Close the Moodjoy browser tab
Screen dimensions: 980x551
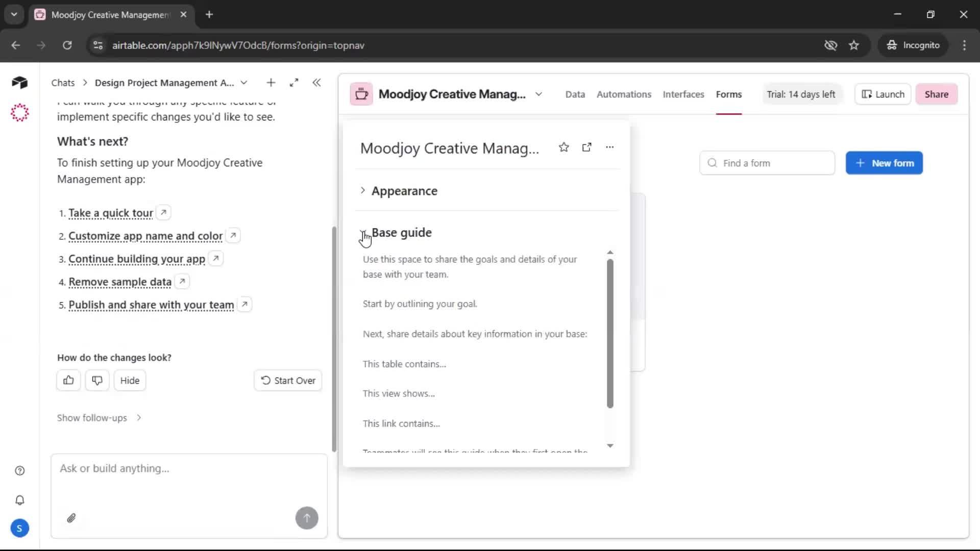[184, 15]
